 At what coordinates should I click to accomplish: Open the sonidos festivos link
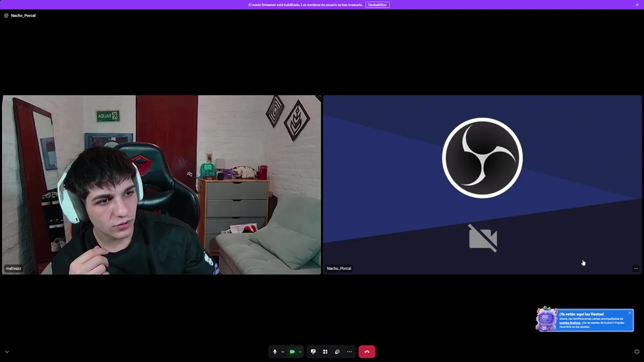[x=570, y=323]
